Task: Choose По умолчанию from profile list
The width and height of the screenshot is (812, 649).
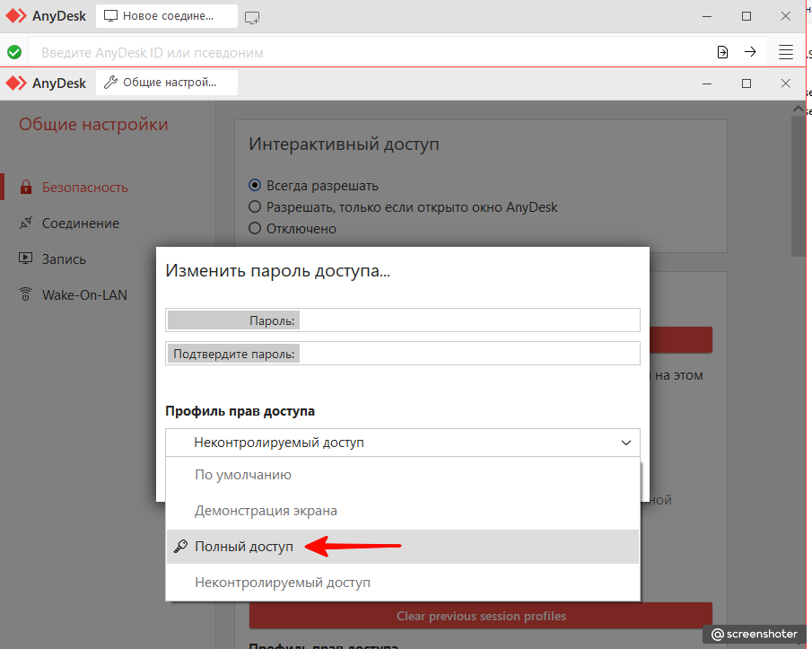Action: [x=402, y=475]
